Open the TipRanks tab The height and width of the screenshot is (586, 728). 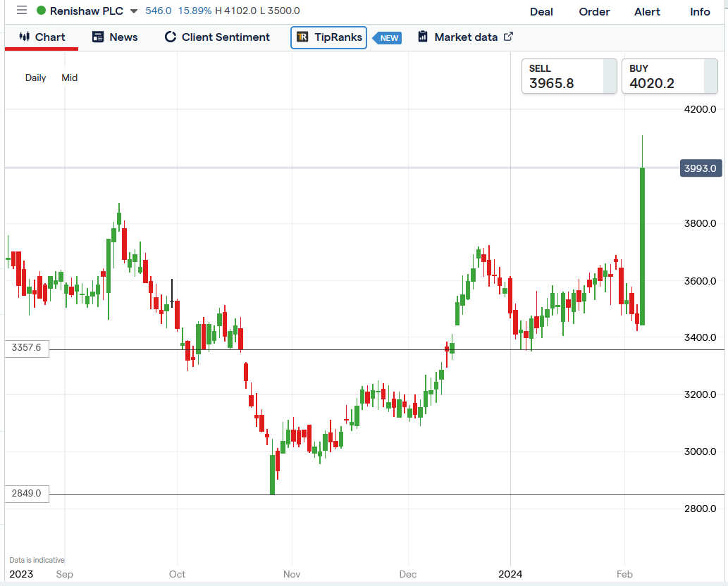click(x=328, y=37)
